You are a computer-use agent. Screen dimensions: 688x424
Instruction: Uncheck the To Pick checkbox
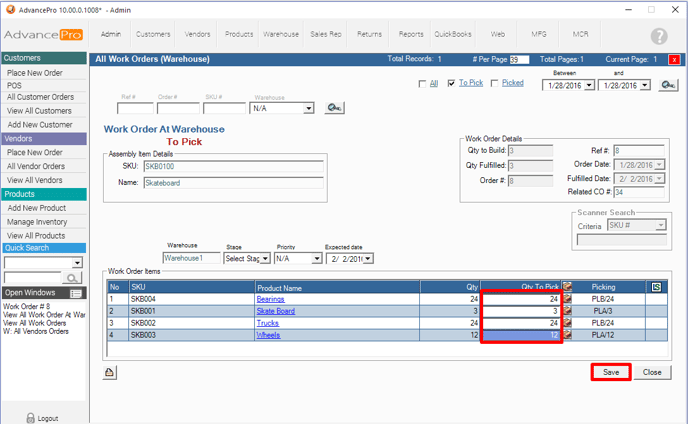452,84
